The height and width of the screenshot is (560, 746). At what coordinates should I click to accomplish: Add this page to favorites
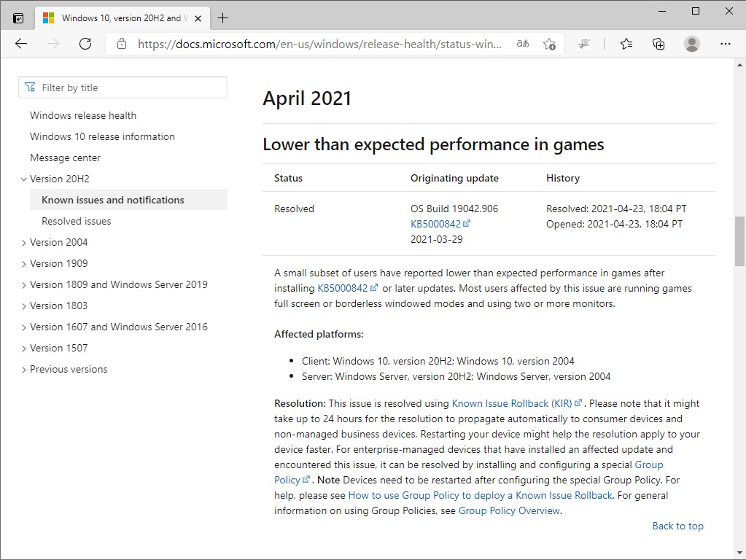(x=550, y=44)
